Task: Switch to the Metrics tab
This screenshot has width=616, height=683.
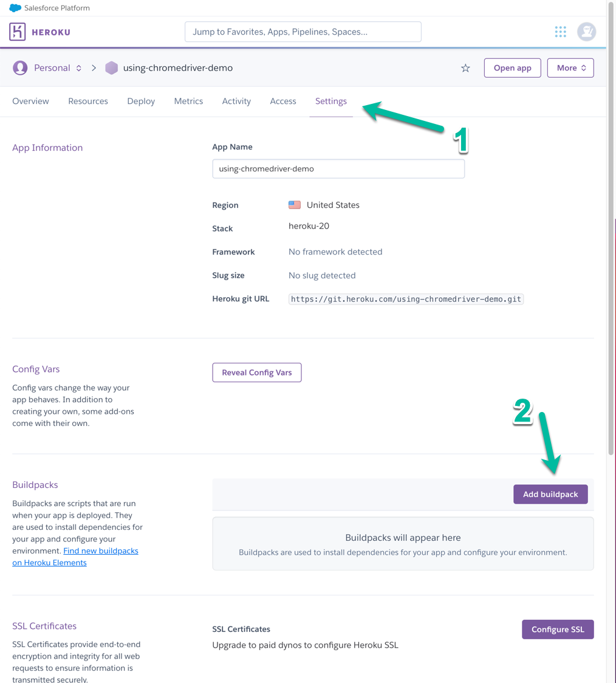Action: click(x=188, y=101)
